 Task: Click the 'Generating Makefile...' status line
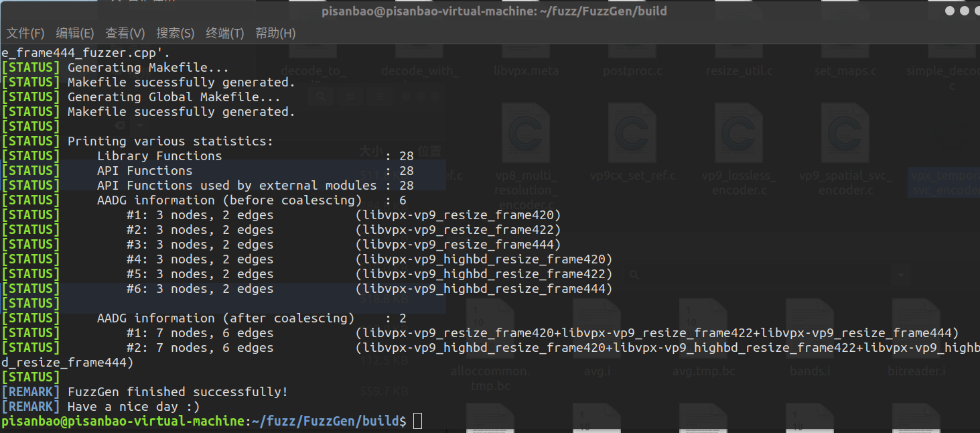click(148, 68)
